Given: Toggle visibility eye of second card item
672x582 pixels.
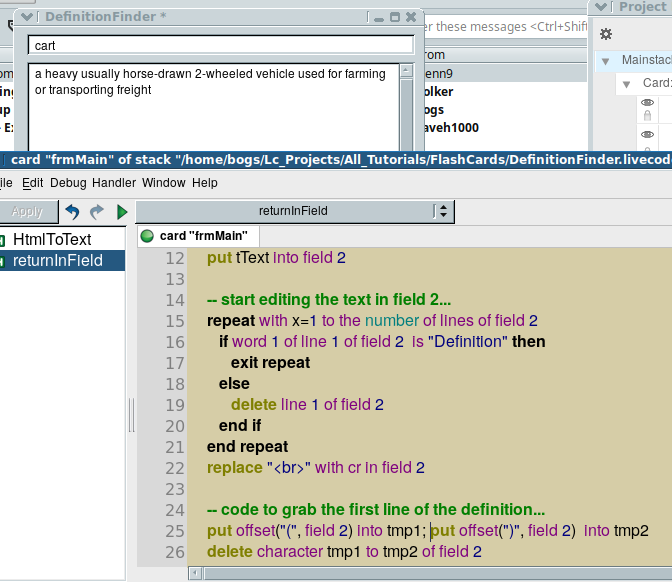Looking at the screenshot, I should click(648, 134).
